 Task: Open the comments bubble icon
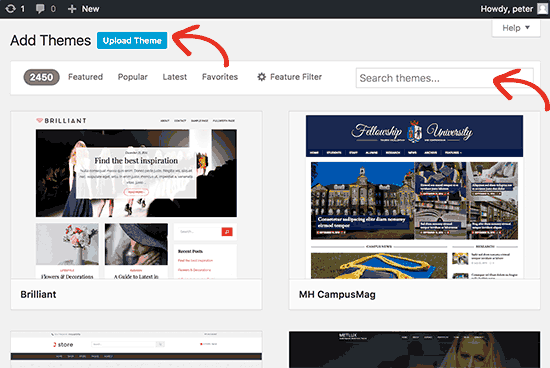tap(40, 9)
